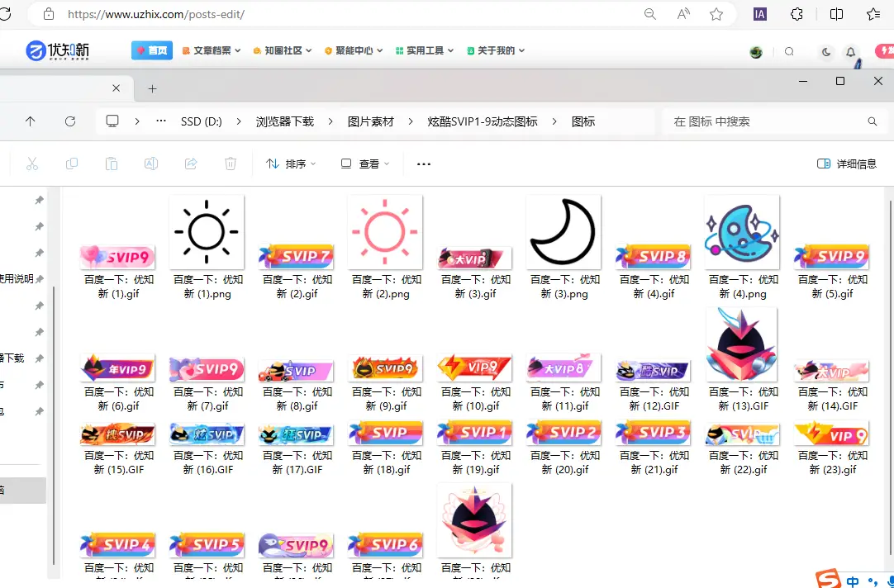
Task: Click the website search magnifier icon
Action: coord(789,51)
